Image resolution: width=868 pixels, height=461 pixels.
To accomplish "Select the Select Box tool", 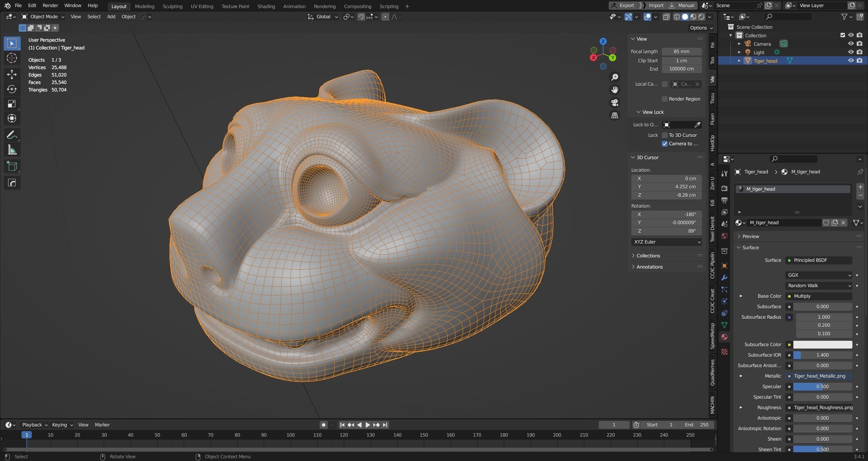I will [12, 43].
